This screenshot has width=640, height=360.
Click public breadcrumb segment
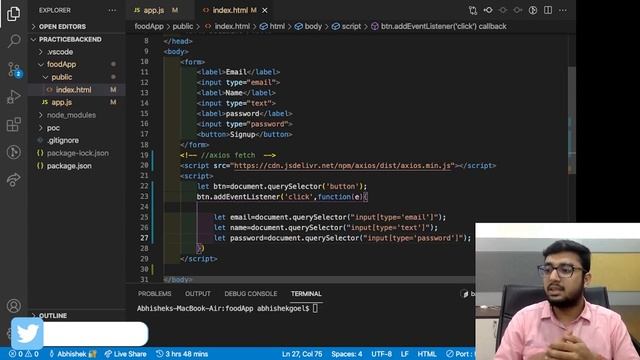tap(182, 26)
